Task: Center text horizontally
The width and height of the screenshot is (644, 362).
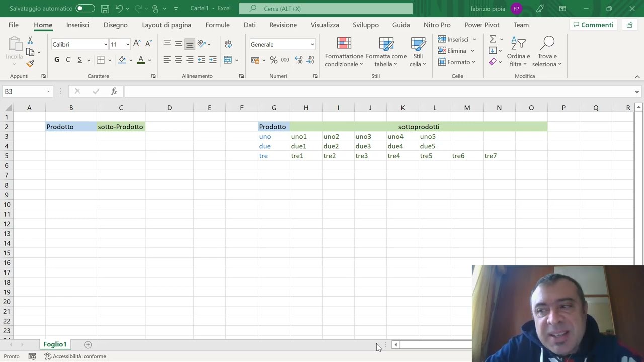Action: point(178,60)
